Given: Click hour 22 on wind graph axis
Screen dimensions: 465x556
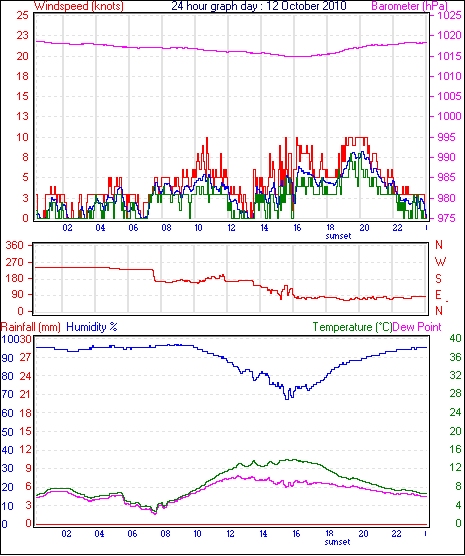Looking at the screenshot, I should point(397,227).
